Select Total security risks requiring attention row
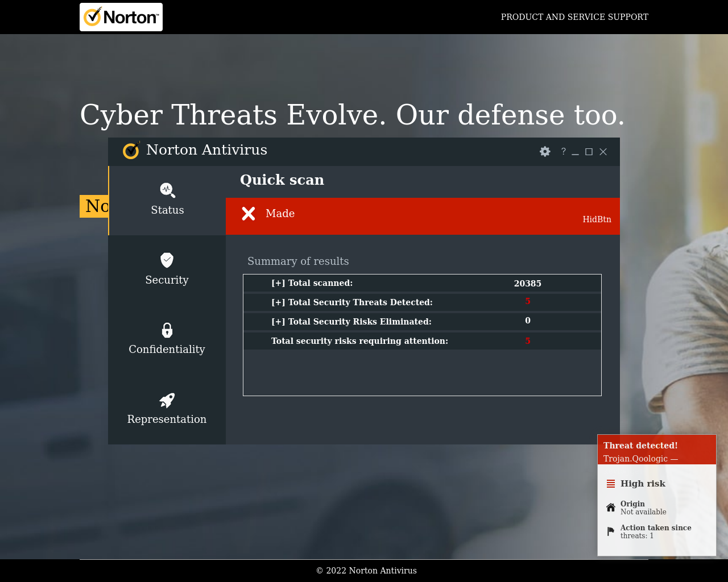Image resolution: width=728 pixels, height=582 pixels. (x=359, y=341)
